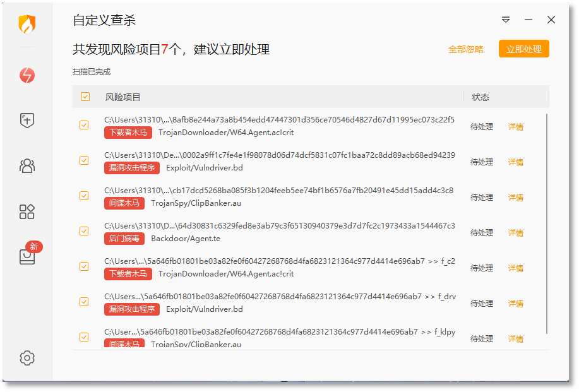Select the path ending in 8afb8e244a73…c22f5

(279, 119)
